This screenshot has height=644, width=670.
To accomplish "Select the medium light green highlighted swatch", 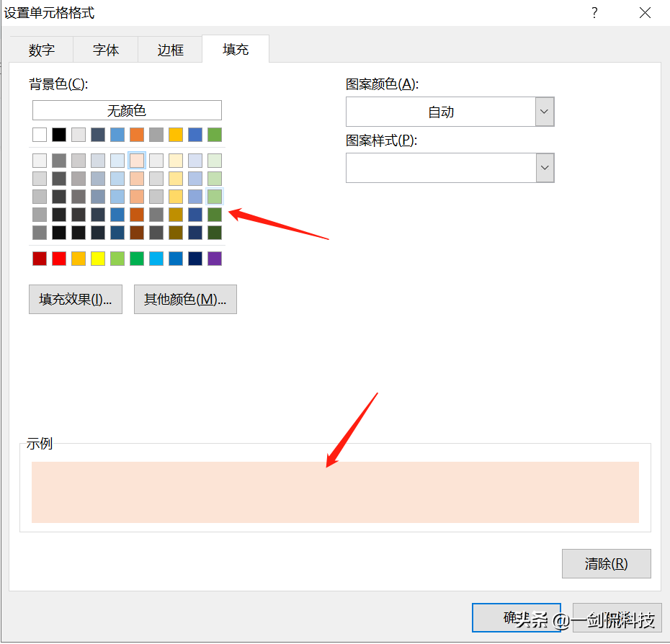I will click(x=215, y=197).
